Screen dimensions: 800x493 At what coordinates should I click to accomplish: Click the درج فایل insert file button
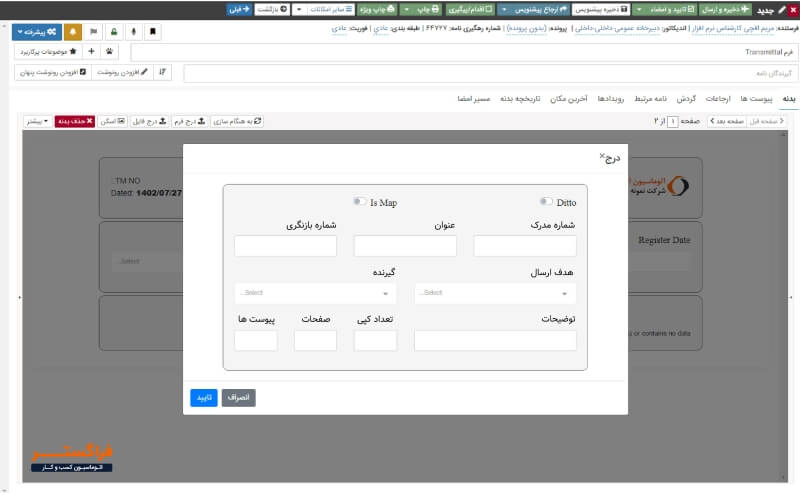coord(149,121)
